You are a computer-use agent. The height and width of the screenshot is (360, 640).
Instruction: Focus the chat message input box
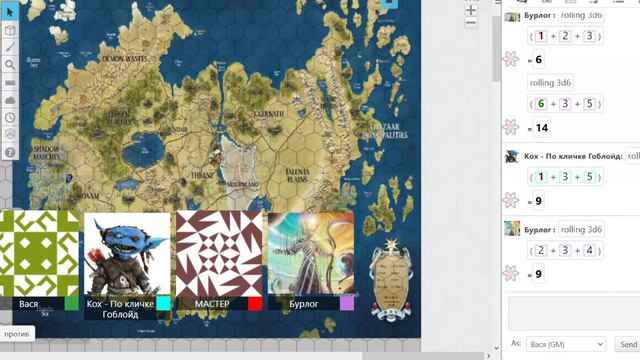tap(574, 313)
